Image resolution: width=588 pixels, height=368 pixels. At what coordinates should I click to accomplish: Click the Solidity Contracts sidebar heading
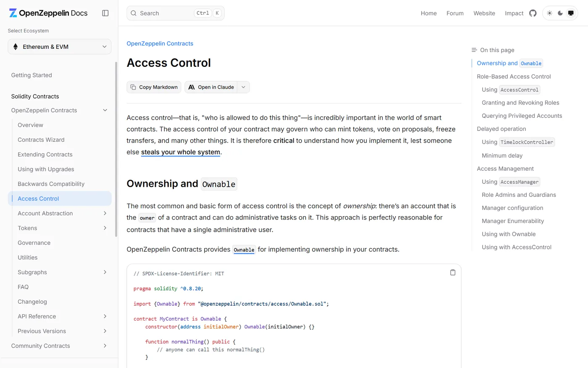tap(35, 96)
